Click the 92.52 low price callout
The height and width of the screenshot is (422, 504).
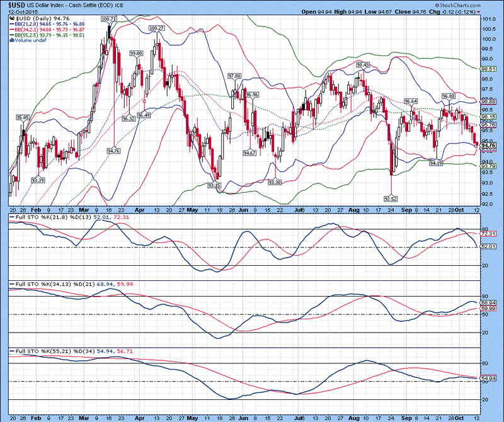coord(391,198)
